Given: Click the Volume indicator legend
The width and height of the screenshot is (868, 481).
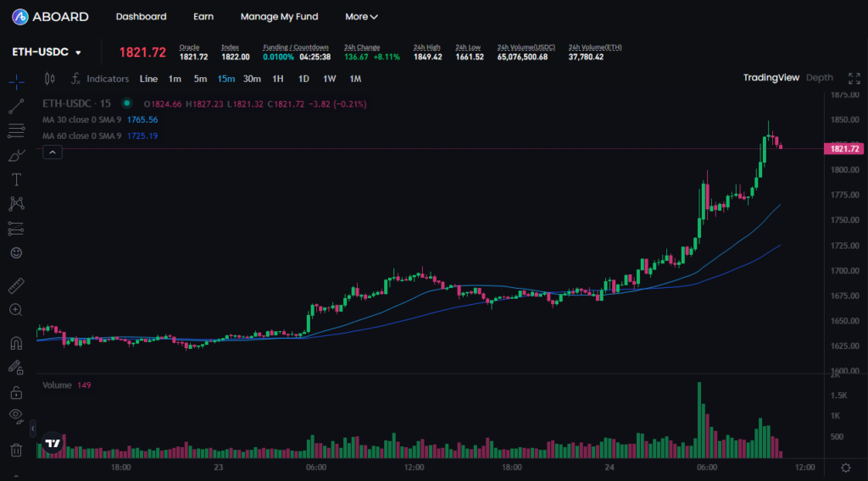Looking at the screenshot, I should click(66, 385).
